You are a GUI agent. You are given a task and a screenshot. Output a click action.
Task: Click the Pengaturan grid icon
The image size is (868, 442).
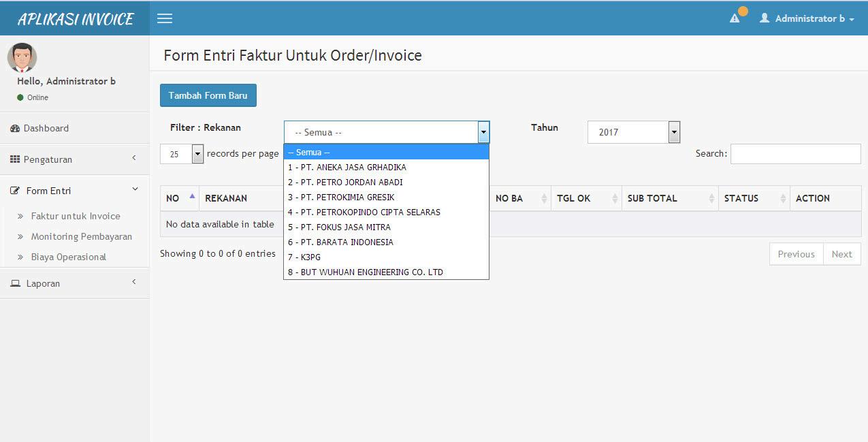[x=15, y=159]
